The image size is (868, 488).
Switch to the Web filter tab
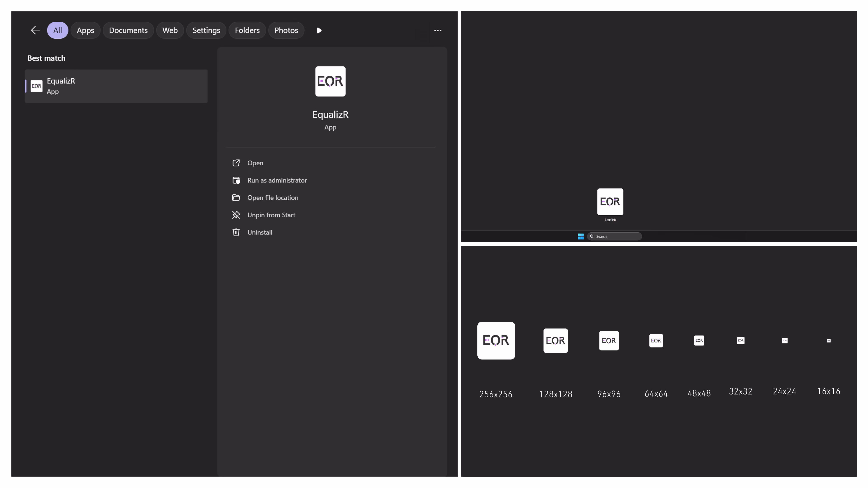(170, 30)
